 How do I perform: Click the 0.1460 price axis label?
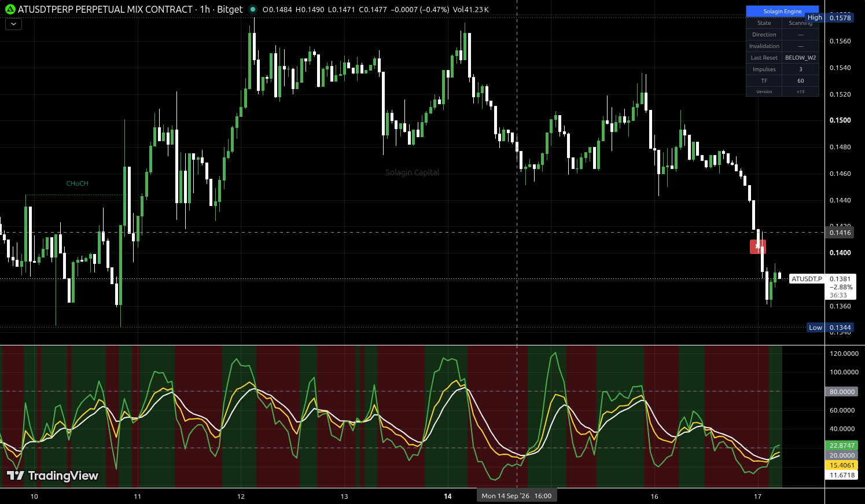(x=840, y=174)
